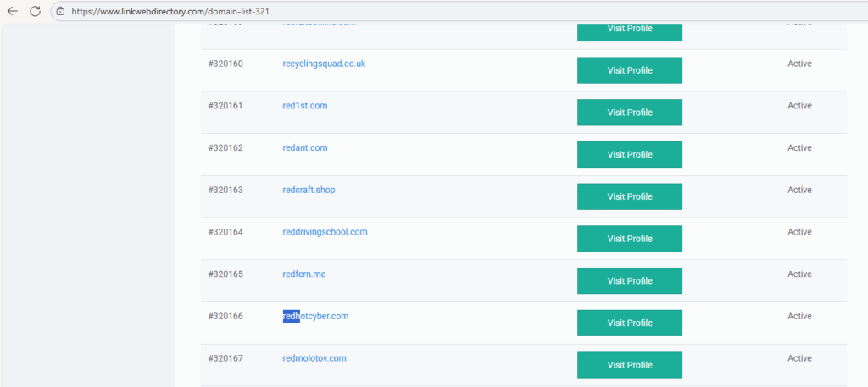868x387 pixels.
Task: Visit Profile for redmolotov.com
Action: point(630,365)
